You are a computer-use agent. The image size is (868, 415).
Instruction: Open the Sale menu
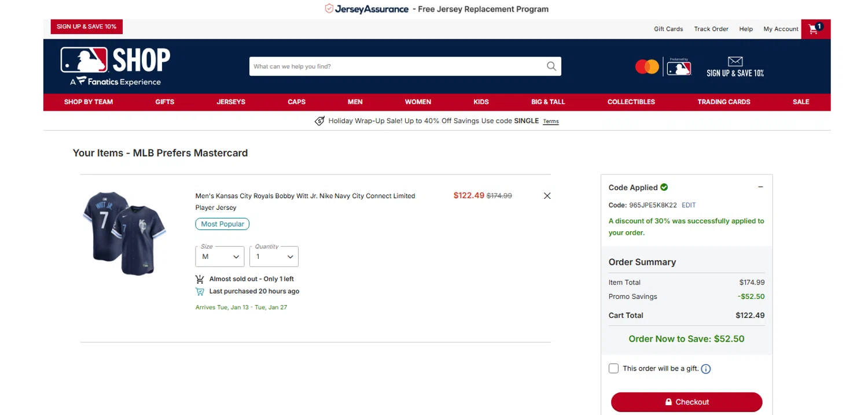[801, 102]
